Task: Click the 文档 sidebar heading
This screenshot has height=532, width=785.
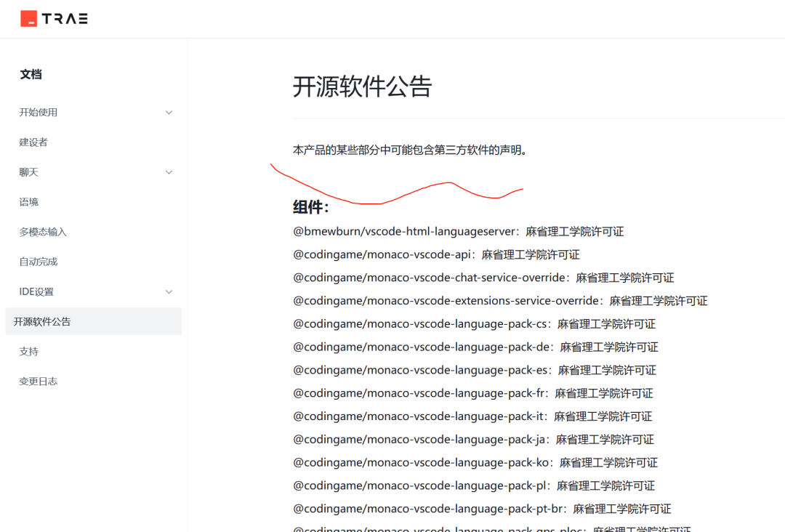Action: click(x=31, y=75)
